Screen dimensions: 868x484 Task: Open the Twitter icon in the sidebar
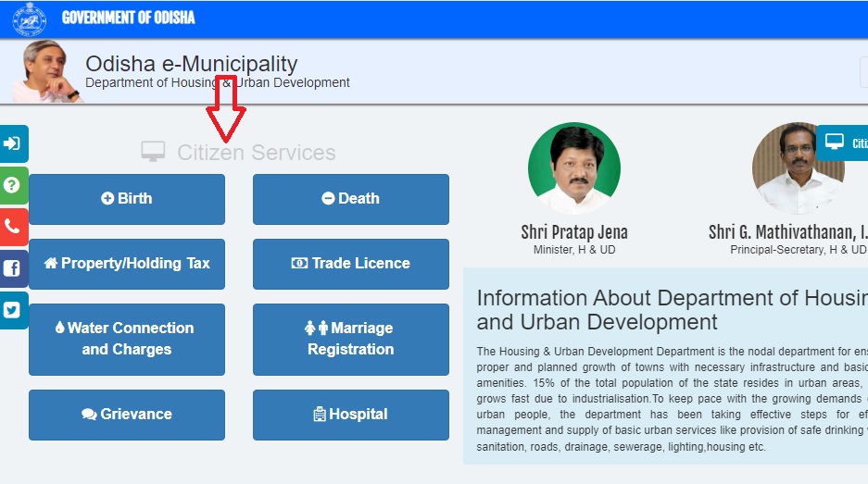pyautogui.click(x=13, y=311)
